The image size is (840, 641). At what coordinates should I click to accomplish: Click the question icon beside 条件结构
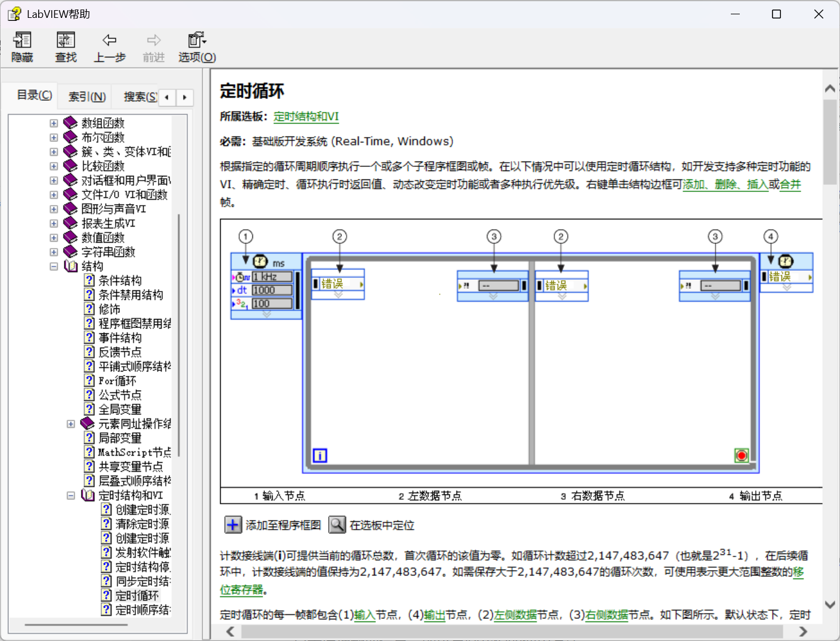89,280
